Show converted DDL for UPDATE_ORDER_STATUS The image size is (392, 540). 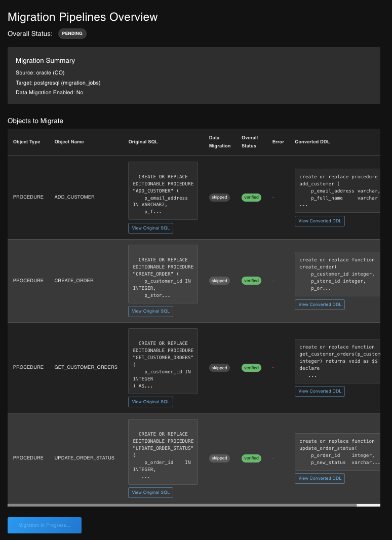pyautogui.click(x=320, y=478)
